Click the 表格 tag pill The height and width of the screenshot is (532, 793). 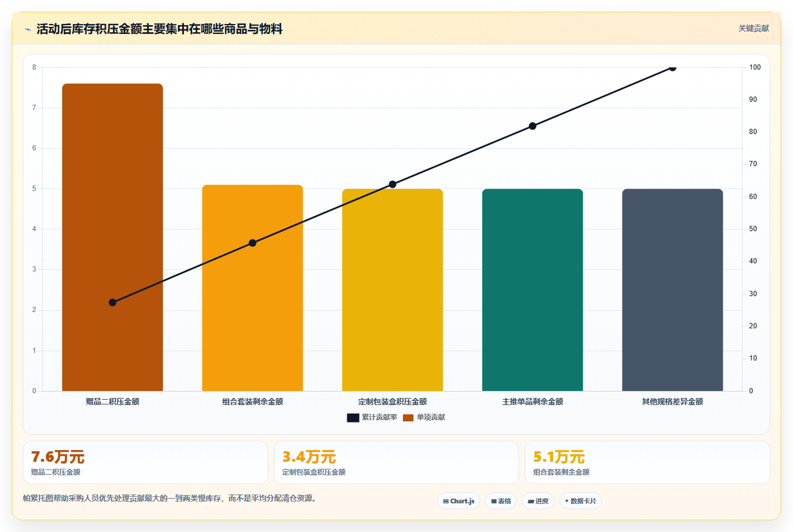click(x=501, y=501)
